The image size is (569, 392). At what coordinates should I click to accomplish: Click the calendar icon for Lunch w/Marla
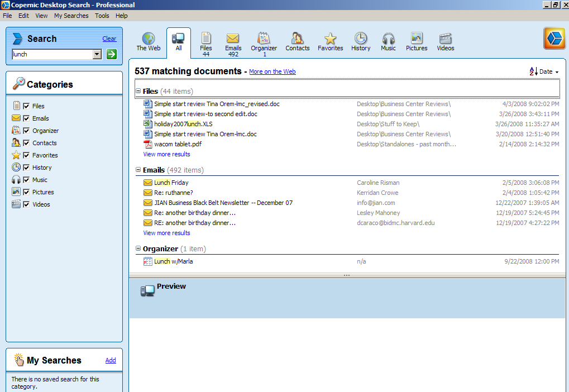coord(147,261)
